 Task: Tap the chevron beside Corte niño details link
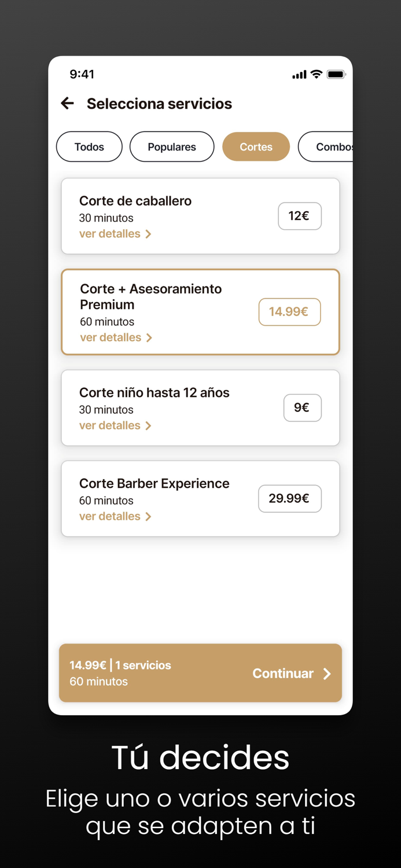pos(149,425)
